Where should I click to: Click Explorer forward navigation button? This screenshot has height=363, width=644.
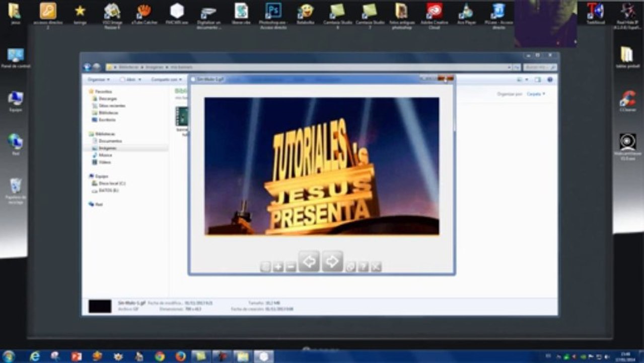coord(96,67)
